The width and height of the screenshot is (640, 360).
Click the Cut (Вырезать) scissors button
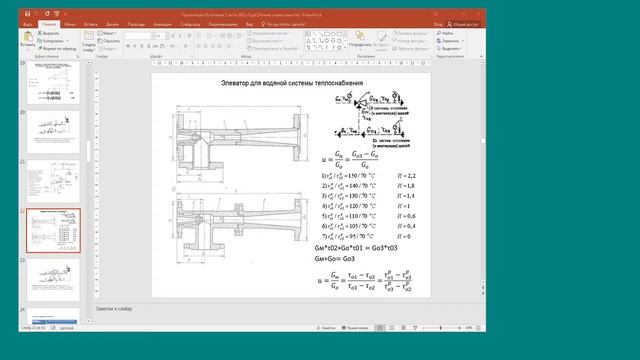click(49, 33)
